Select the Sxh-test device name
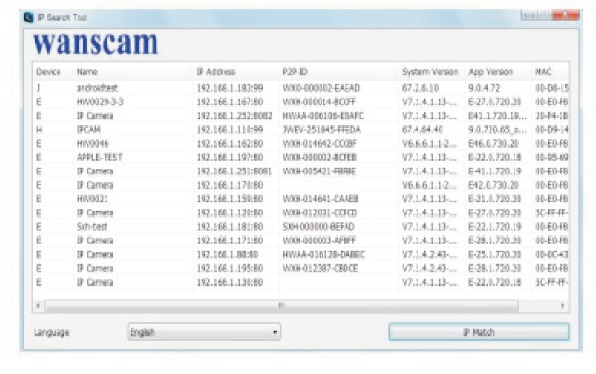This screenshot has width=596, height=374. (x=92, y=227)
